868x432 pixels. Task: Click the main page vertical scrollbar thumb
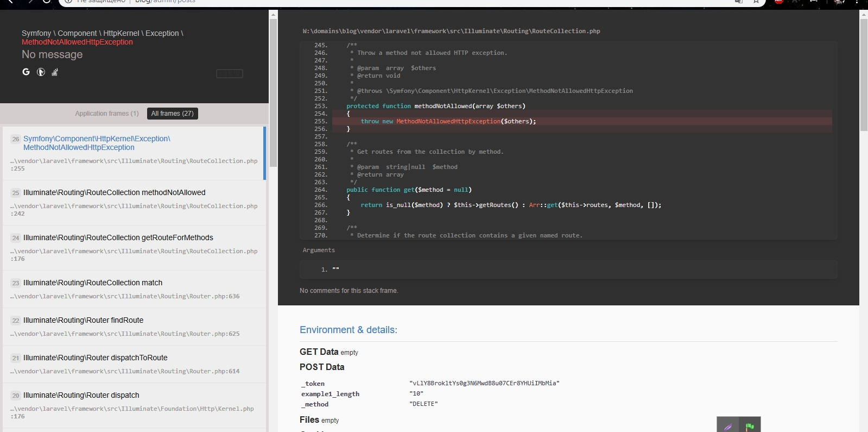click(x=864, y=74)
